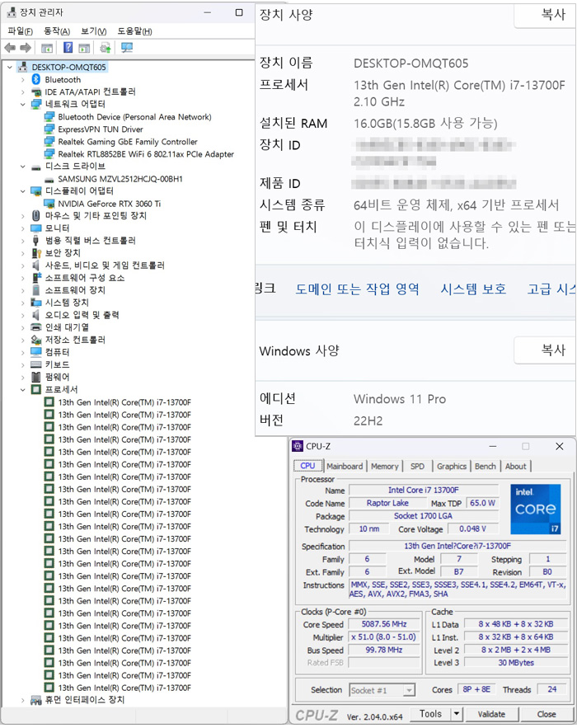The height and width of the screenshot is (728, 577).
Task: Click the NVIDIA GeForce RTX 3060 Ti device icon
Action: [x=49, y=204]
